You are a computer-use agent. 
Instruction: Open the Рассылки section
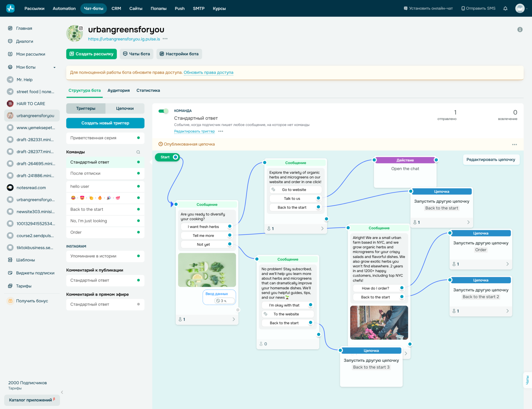(34, 8)
